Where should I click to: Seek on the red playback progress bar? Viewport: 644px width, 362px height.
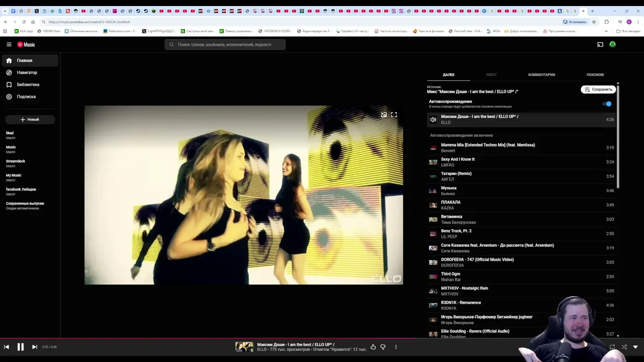322,339
